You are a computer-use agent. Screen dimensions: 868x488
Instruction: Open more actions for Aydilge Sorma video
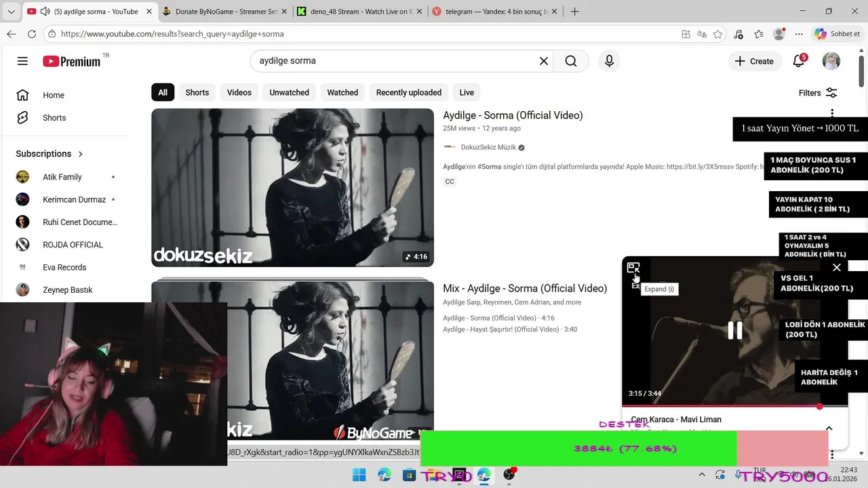click(x=832, y=113)
